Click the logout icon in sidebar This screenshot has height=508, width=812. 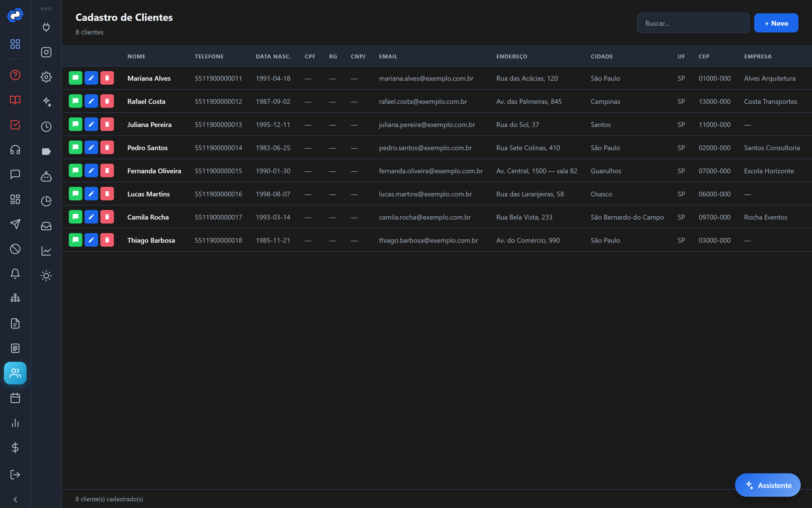[15, 474]
